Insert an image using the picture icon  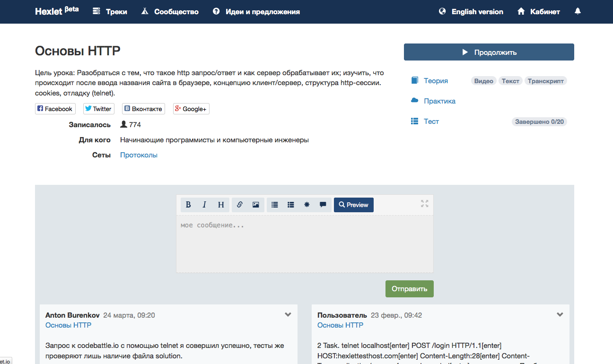[x=255, y=204]
